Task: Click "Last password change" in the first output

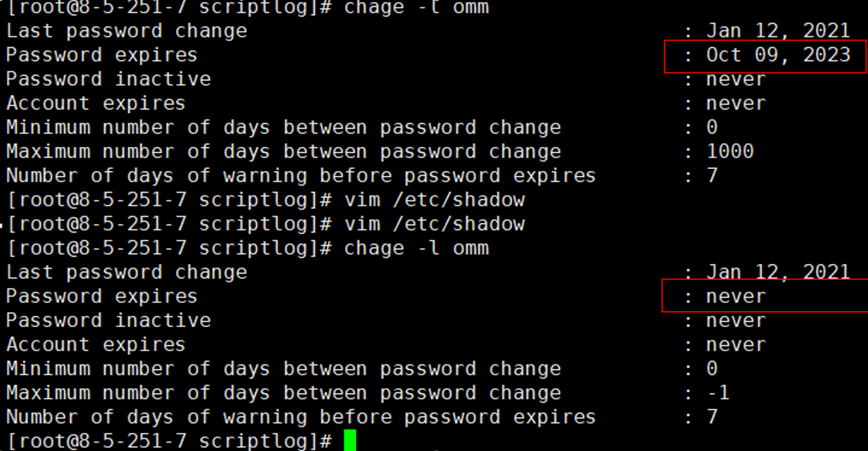Action: pyautogui.click(x=126, y=31)
